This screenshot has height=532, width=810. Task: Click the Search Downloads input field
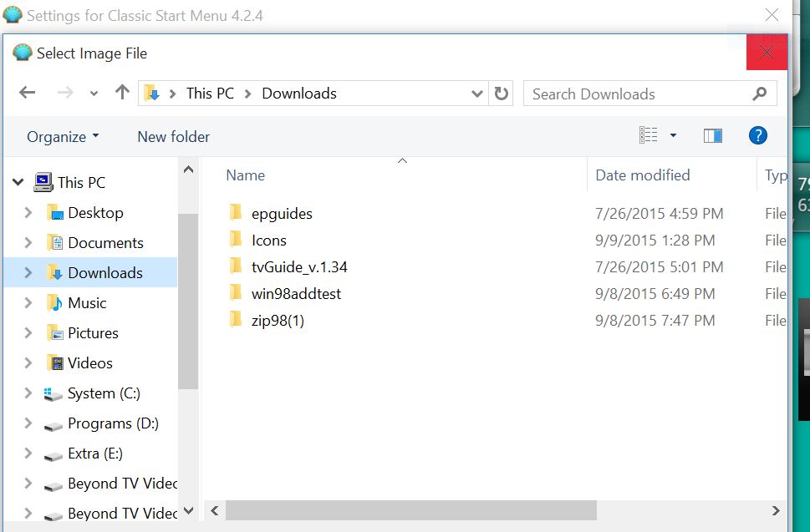[635, 94]
